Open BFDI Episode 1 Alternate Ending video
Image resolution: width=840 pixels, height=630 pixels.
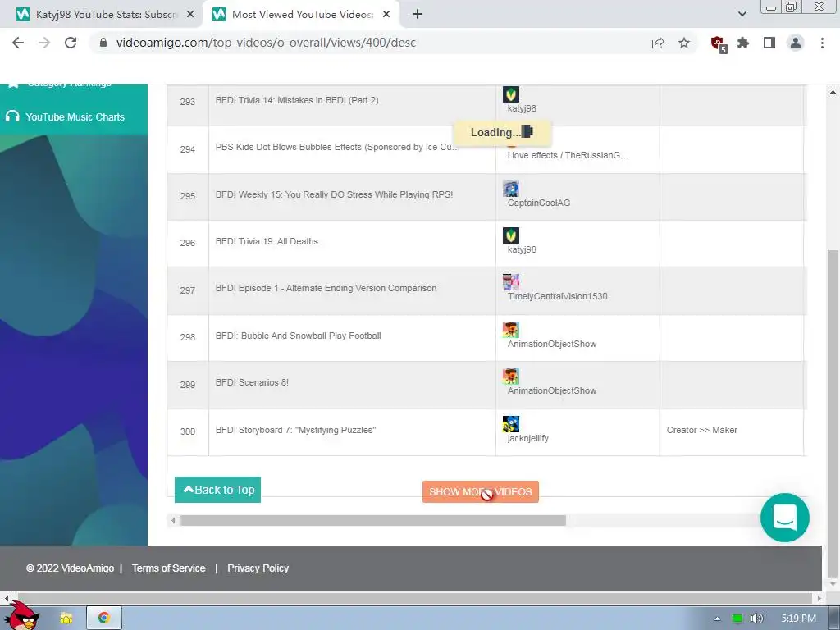click(x=326, y=288)
